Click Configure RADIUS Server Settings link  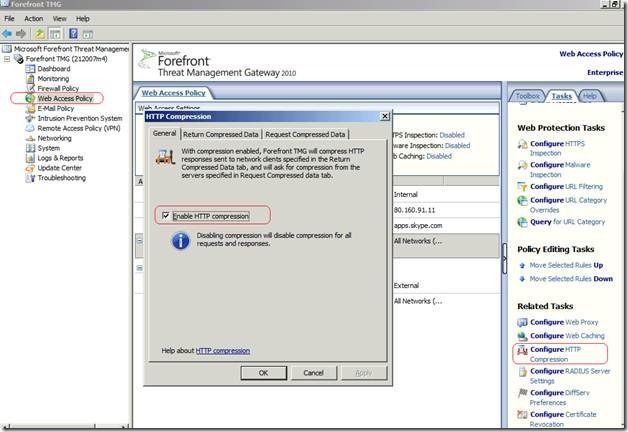click(x=570, y=376)
